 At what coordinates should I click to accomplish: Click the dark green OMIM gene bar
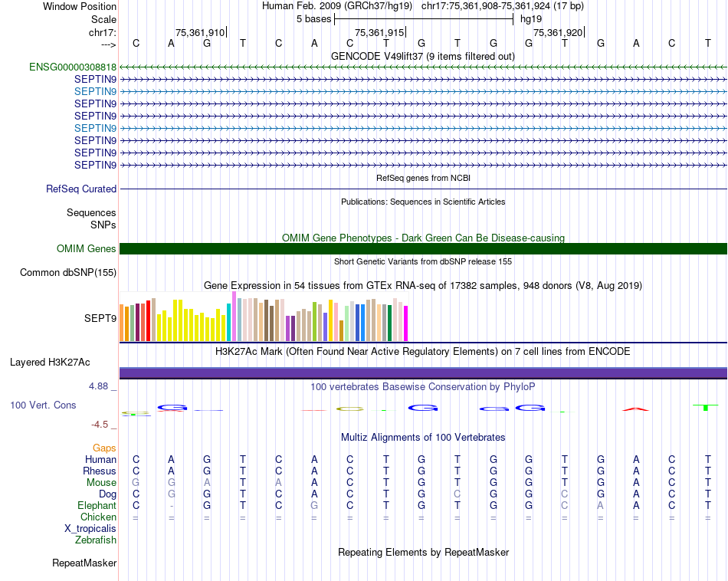point(423,248)
